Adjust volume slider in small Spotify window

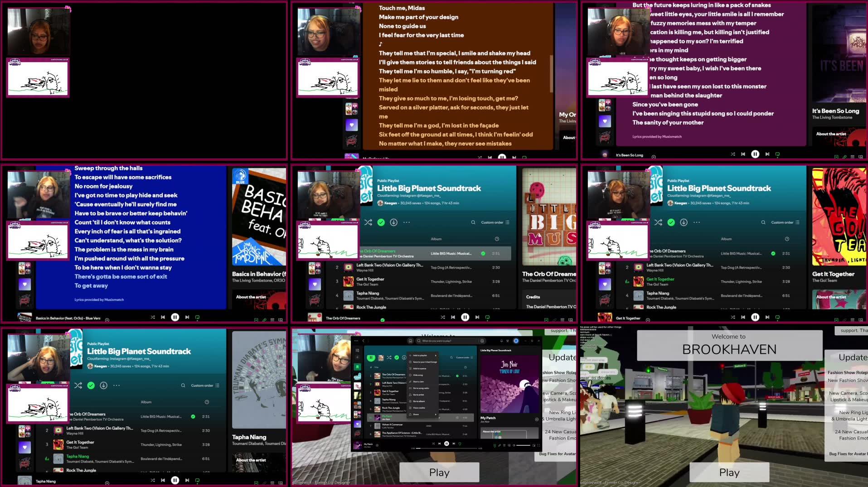[523, 445]
